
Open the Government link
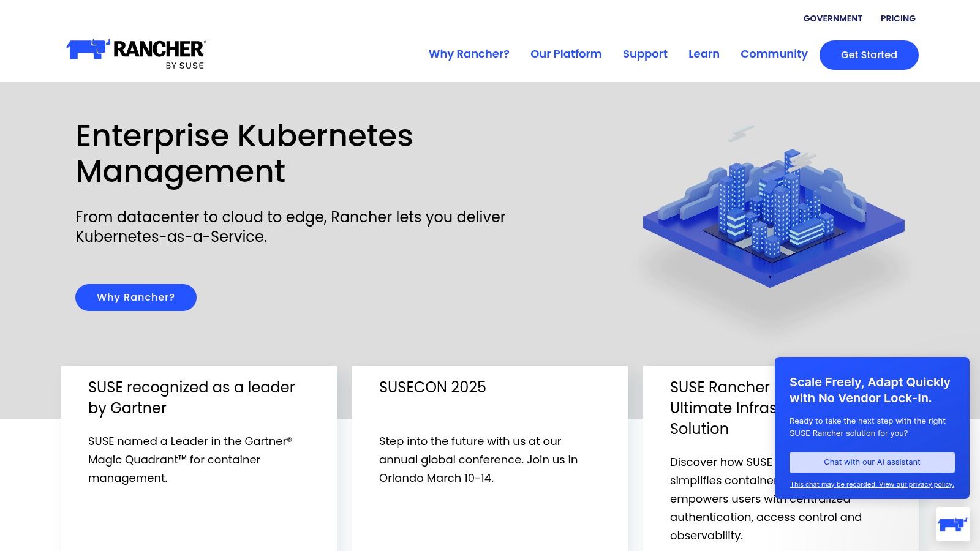tap(832, 18)
